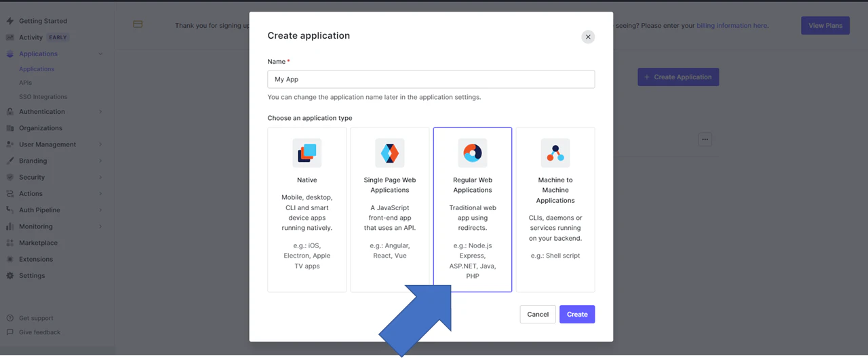Open the Organizations menu item
The image size is (868, 358).
click(41, 128)
